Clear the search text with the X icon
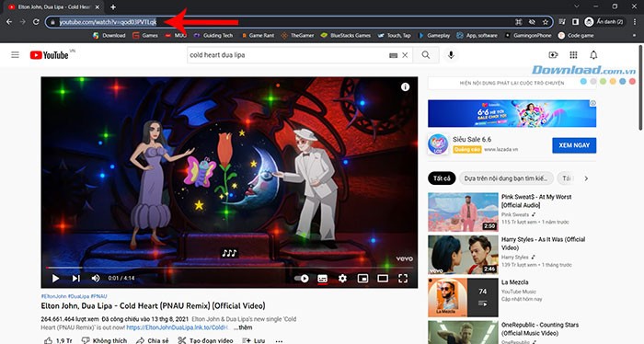 click(x=405, y=55)
